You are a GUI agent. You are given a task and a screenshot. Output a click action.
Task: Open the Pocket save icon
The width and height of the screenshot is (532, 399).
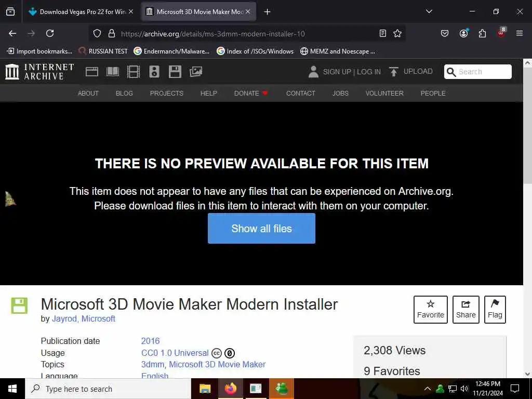[x=445, y=33]
